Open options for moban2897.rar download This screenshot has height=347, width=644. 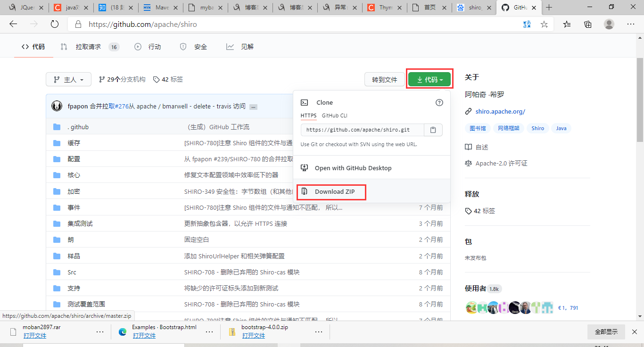tap(100, 332)
